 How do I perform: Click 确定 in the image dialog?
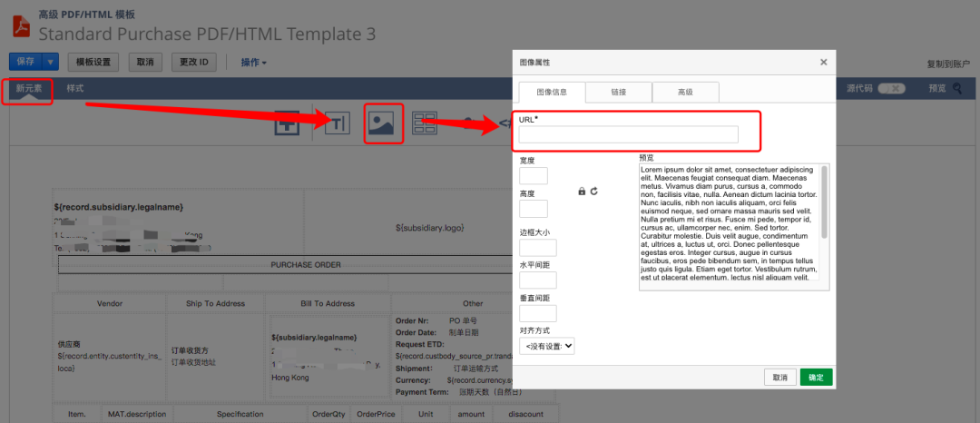[x=817, y=378]
